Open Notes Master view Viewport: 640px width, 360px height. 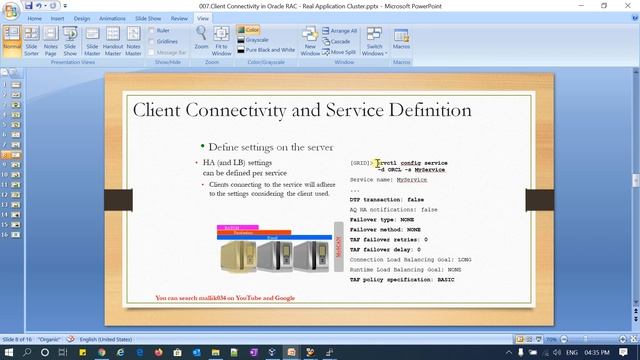(133, 41)
